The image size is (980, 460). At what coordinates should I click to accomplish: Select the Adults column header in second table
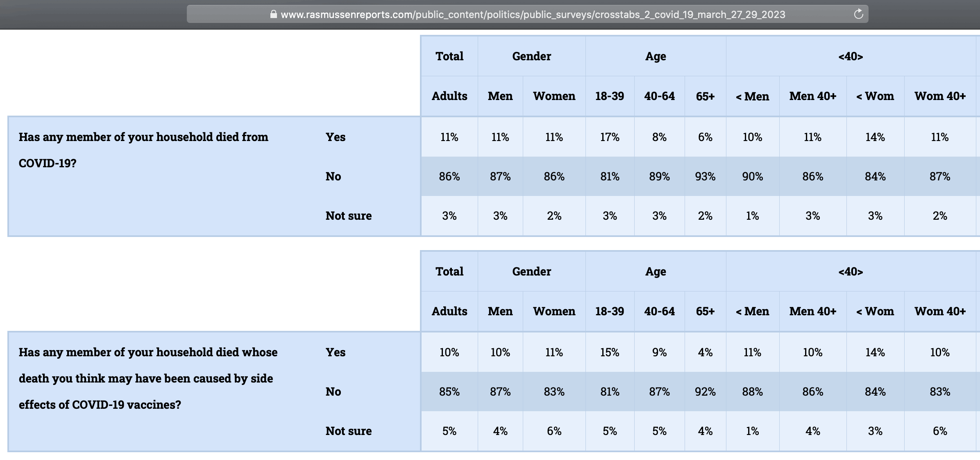[x=449, y=311]
